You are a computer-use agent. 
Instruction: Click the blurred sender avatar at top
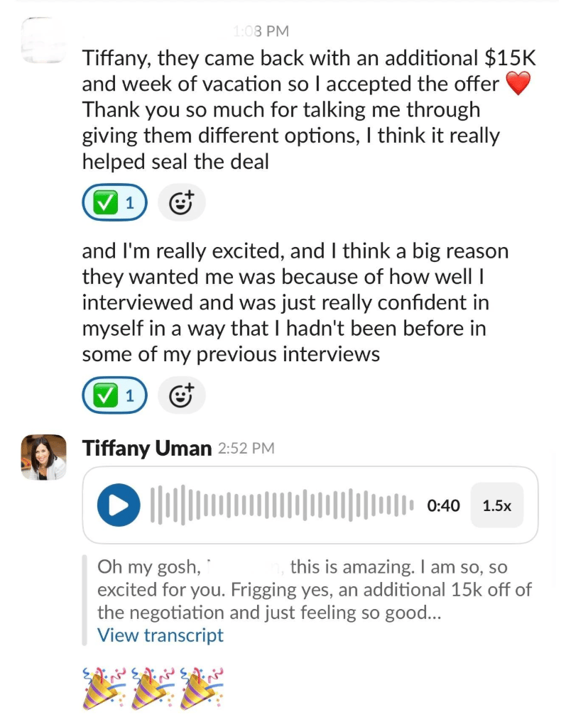tap(44, 40)
